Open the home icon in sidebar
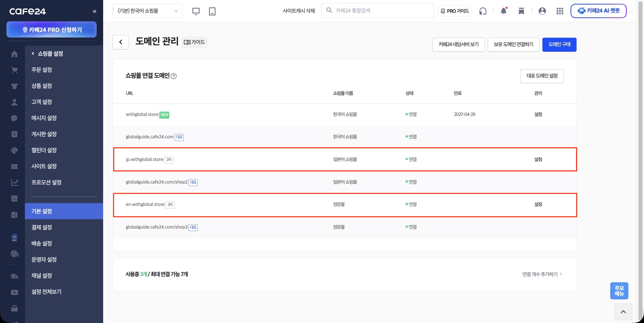644x323 pixels. tap(14, 54)
